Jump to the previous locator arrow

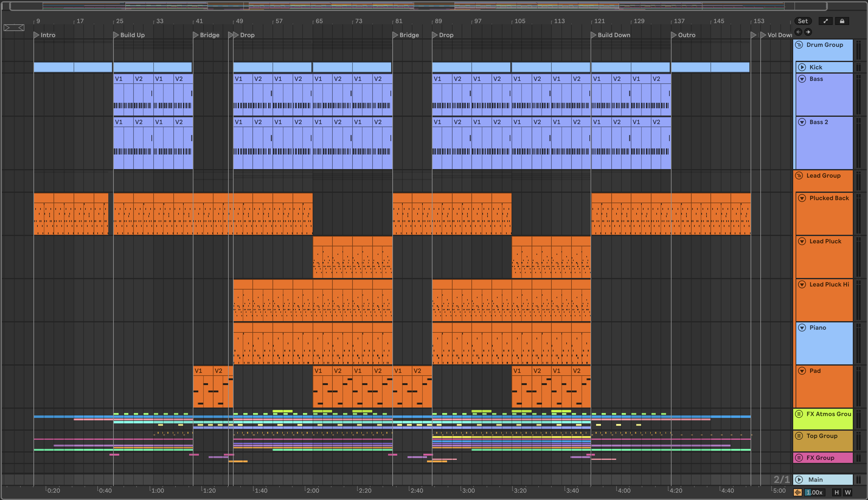pyautogui.click(x=799, y=32)
